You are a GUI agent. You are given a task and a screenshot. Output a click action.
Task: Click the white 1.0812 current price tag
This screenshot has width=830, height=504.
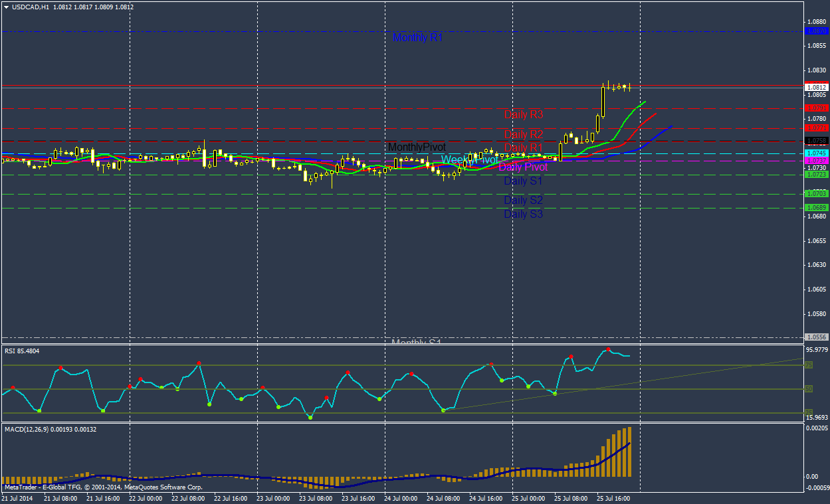click(x=815, y=87)
